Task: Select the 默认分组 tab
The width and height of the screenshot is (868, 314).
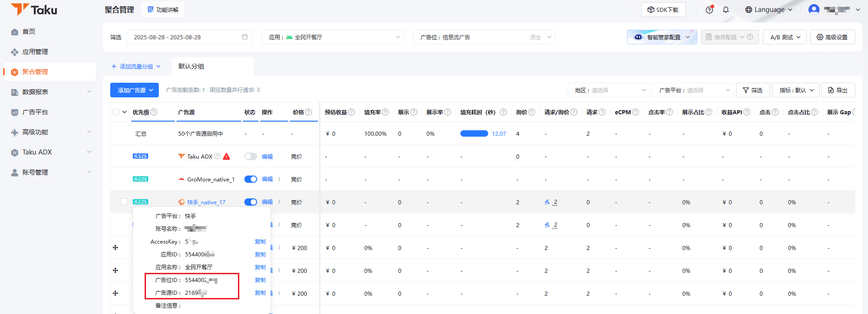Action: coord(213,66)
